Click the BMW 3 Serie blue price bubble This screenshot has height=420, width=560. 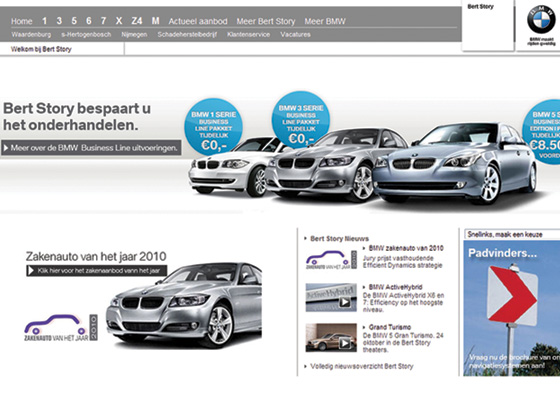301,120
